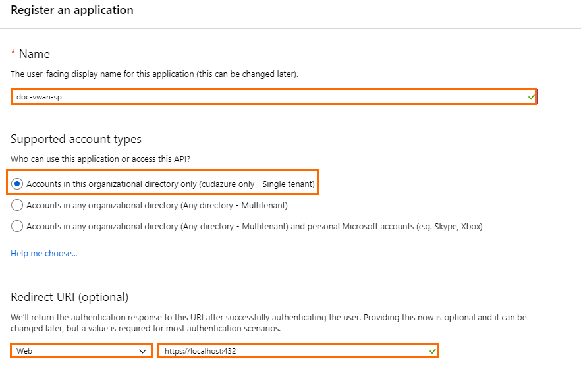
Task: Click the Supported account types heading
Action: coord(76,139)
